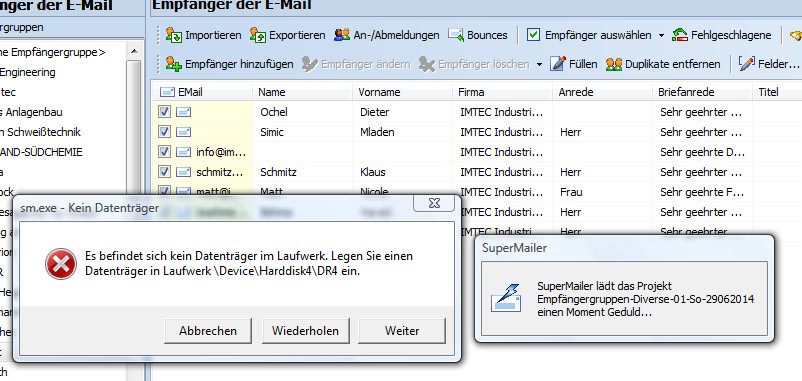Click Abbrechen in error dialog
The image size is (802, 381).
tap(208, 331)
